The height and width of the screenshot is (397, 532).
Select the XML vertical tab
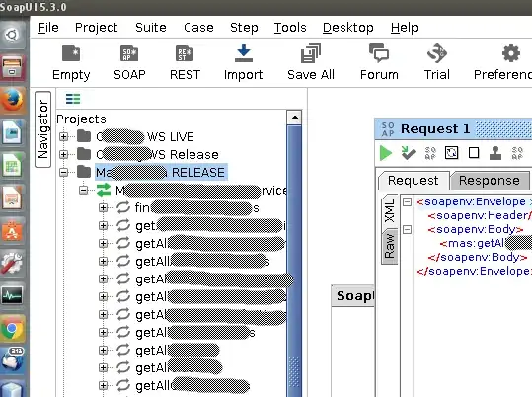tap(390, 211)
